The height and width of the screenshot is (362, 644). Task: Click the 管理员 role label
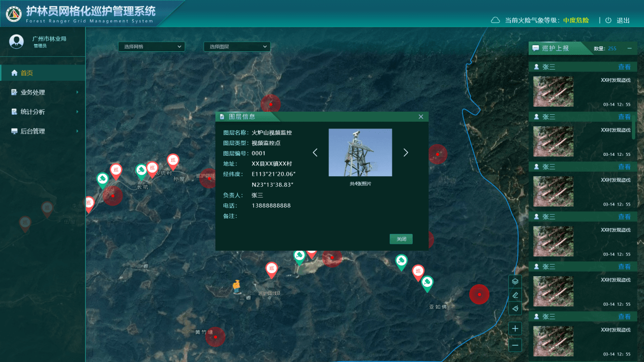(40, 46)
